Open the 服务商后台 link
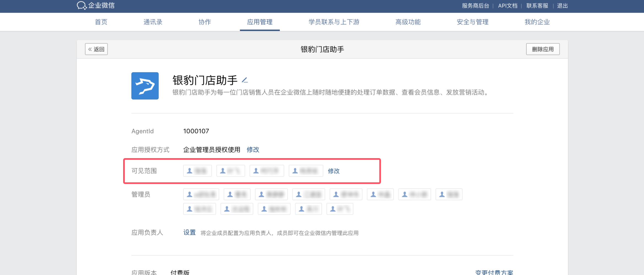The image size is (644, 275). pos(475,6)
